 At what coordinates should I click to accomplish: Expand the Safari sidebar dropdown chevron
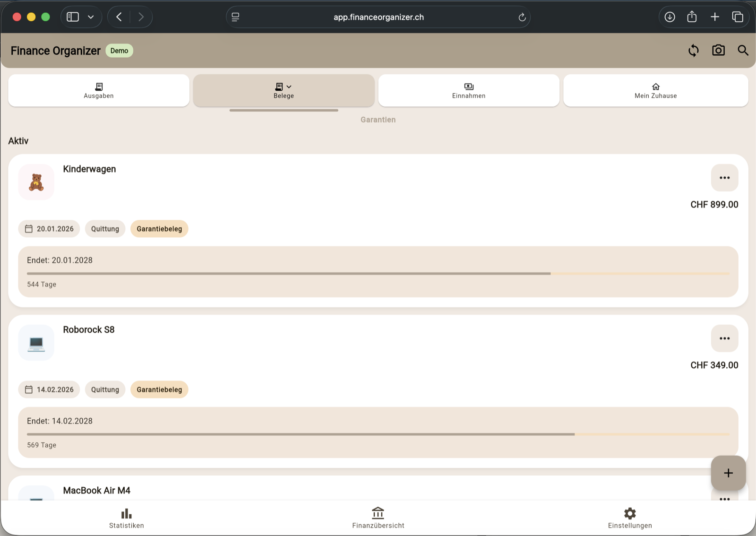(91, 17)
